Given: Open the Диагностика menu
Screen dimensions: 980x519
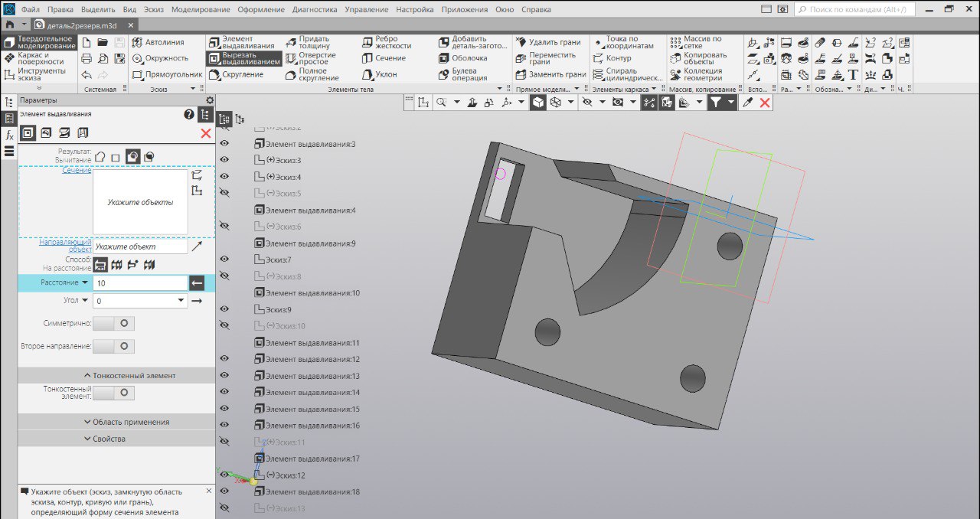Looking at the screenshot, I should (x=315, y=10).
